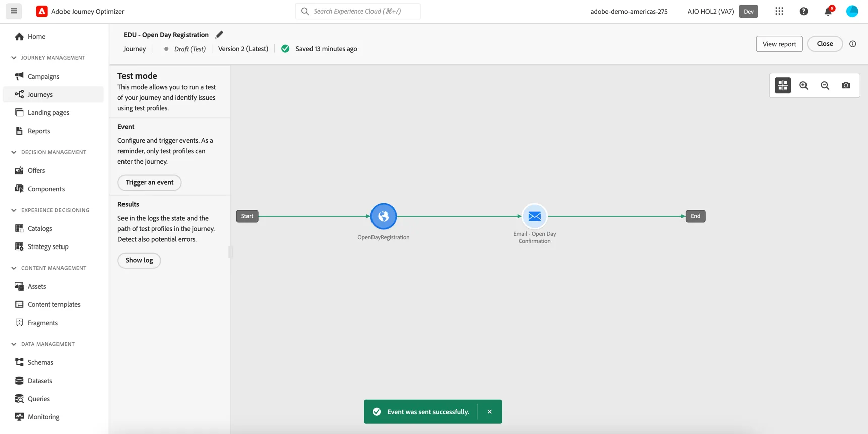Zoom in on the journey canvas

click(x=804, y=85)
